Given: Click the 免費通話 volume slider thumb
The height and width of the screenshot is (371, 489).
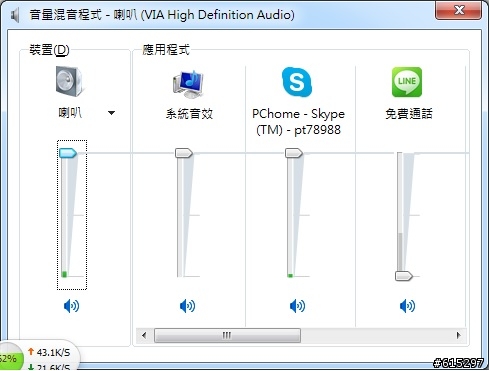Looking at the screenshot, I should click(x=404, y=276).
